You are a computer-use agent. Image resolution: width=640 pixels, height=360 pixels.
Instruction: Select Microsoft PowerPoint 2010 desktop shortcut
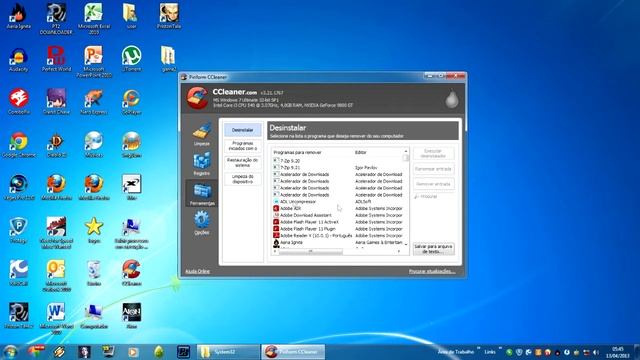tap(94, 62)
